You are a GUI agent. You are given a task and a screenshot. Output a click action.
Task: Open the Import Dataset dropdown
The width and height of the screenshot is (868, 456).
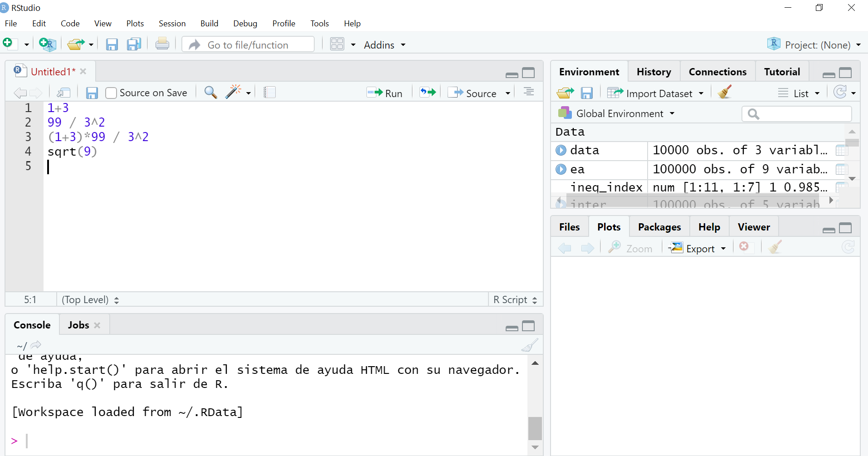click(x=659, y=93)
